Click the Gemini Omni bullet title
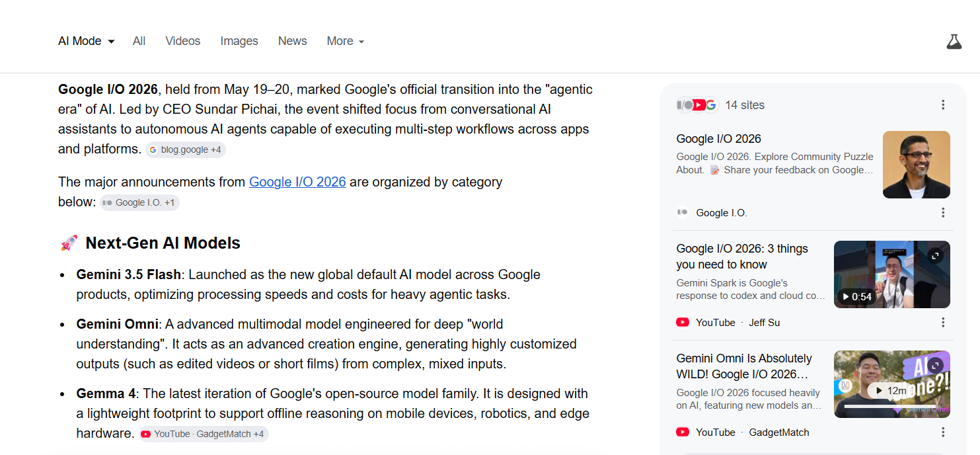 pos(117,324)
